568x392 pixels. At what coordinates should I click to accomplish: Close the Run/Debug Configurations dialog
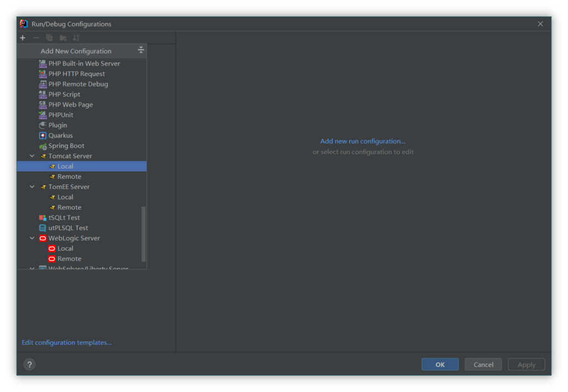(540, 24)
